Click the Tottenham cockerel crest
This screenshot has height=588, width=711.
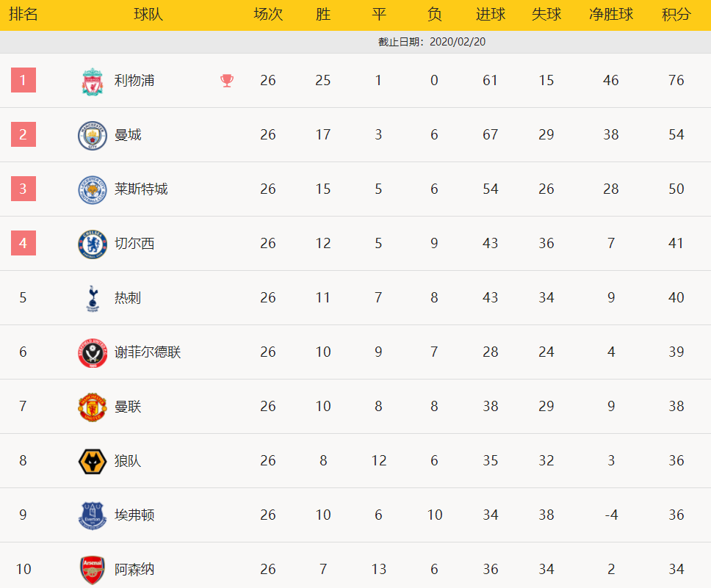click(93, 298)
